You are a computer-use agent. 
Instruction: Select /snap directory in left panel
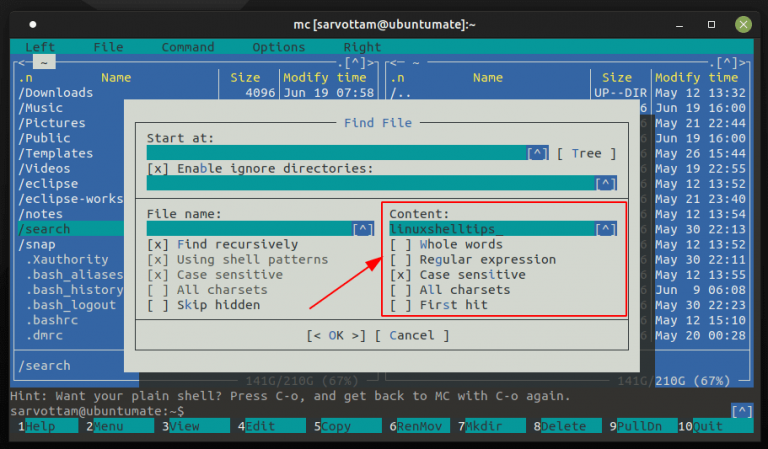36,244
